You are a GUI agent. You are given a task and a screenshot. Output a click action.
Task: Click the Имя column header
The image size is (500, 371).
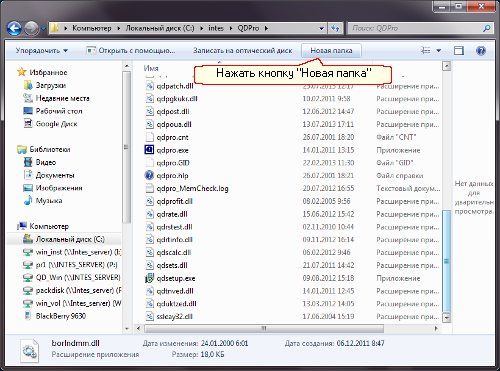151,68
